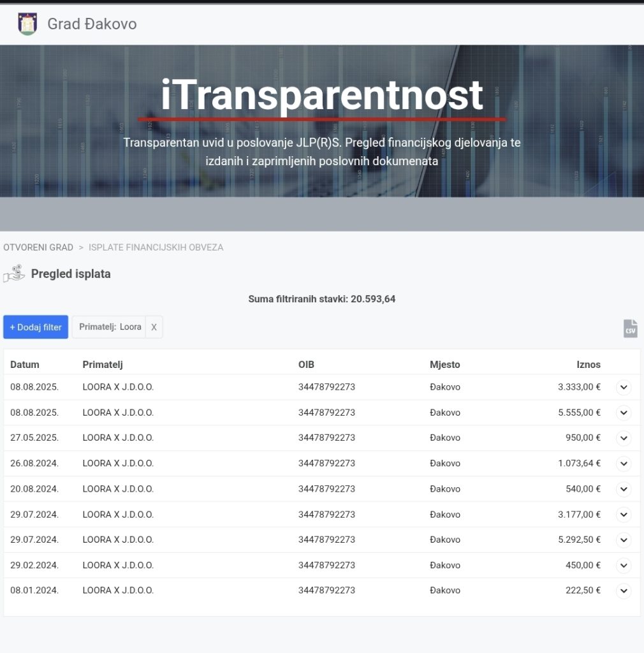Remove the Primatelj Loora filter with X

pyautogui.click(x=154, y=327)
